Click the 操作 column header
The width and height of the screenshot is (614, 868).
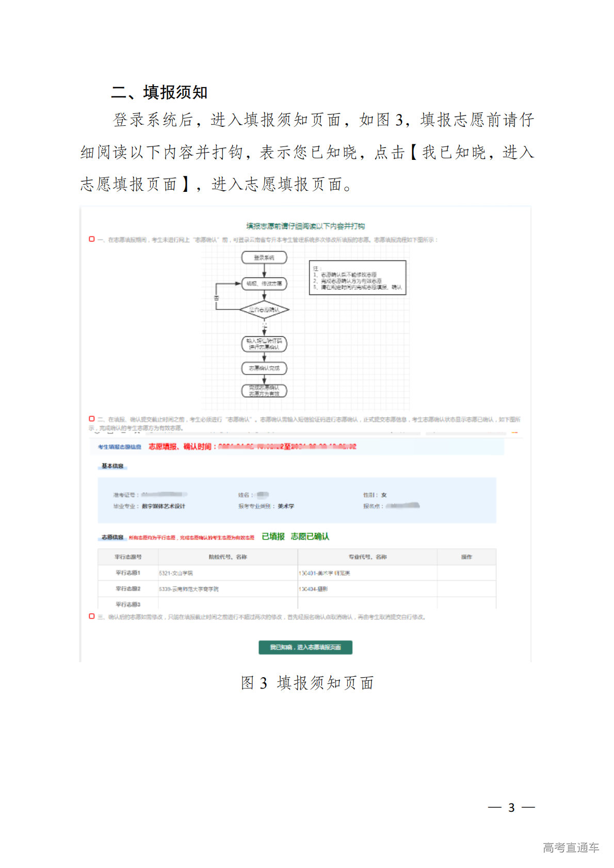point(466,557)
